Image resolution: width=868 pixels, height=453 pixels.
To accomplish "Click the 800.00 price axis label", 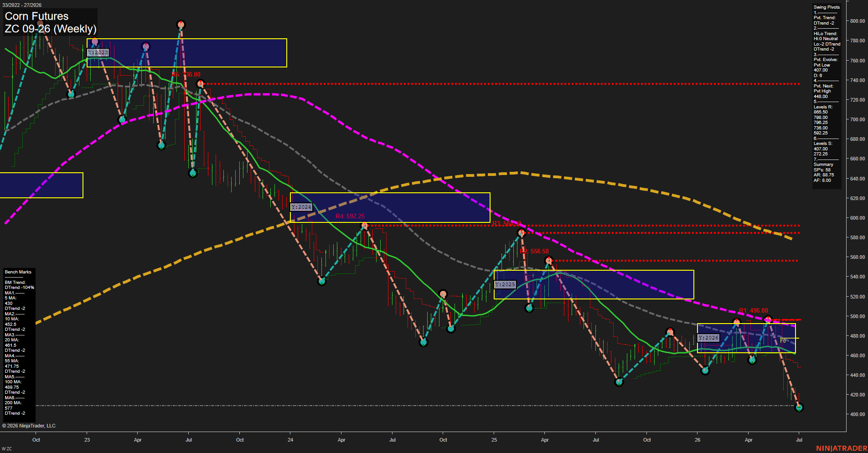I will coord(858,21).
